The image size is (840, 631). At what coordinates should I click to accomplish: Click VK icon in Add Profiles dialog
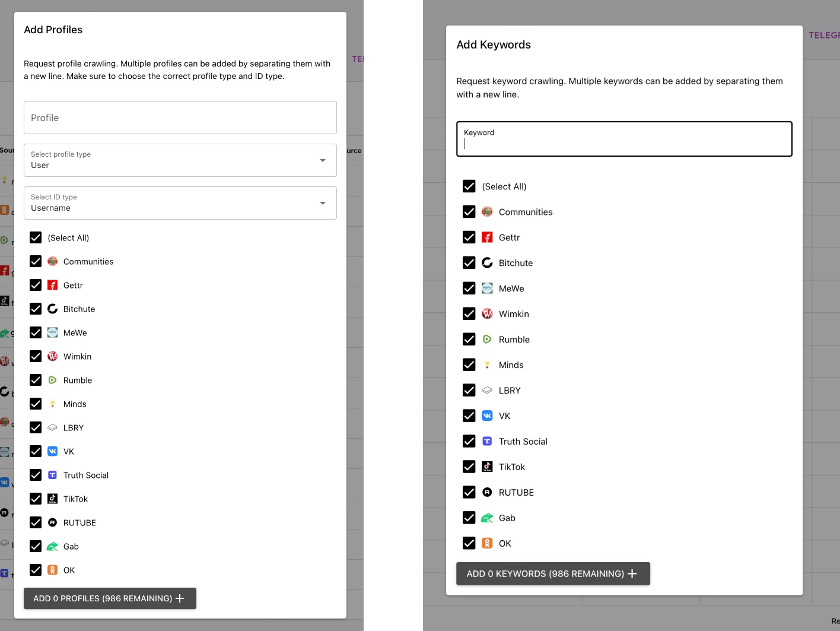coord(52,451)
